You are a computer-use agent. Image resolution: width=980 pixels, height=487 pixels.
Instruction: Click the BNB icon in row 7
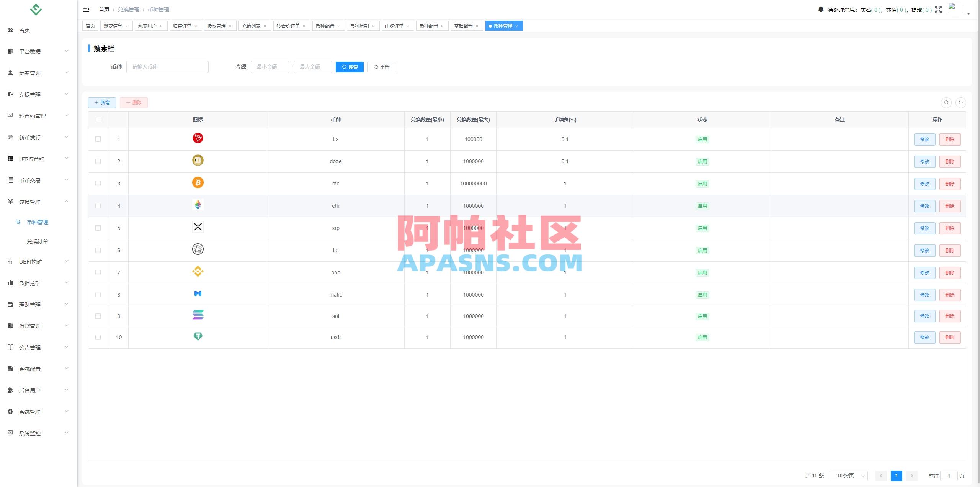click(198, 272)
